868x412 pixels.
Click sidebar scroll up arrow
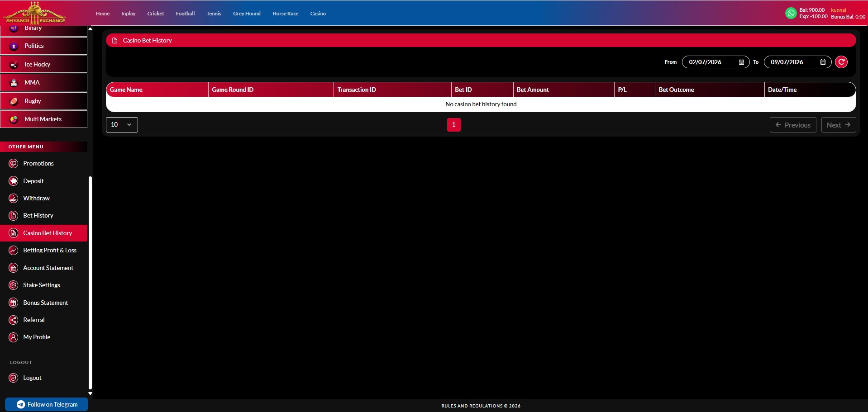90,29
